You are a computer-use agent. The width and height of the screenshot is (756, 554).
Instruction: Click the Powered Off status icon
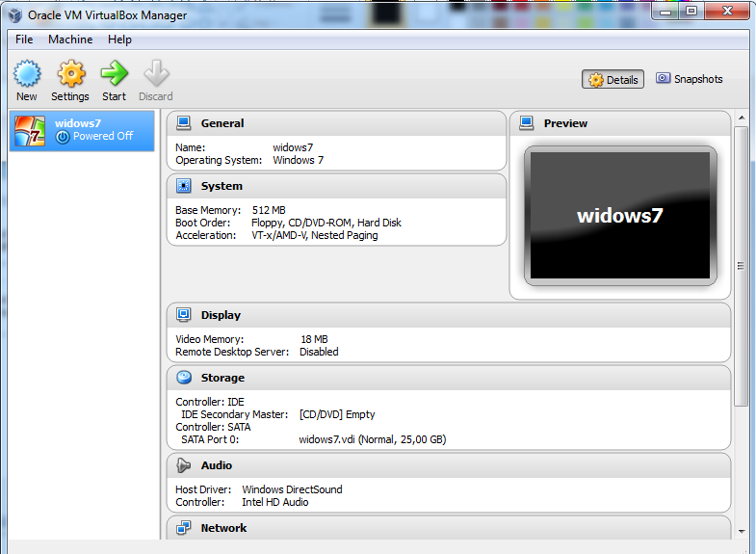63,137
